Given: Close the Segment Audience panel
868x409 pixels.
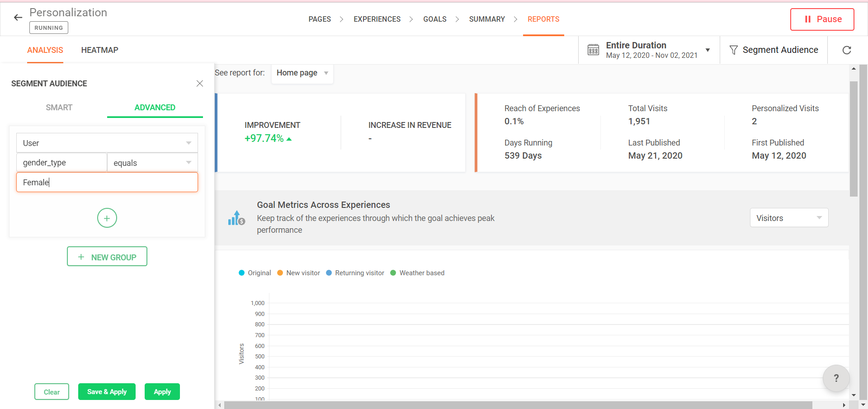Looking at the screenshot, I should click(x=199, y=84).
